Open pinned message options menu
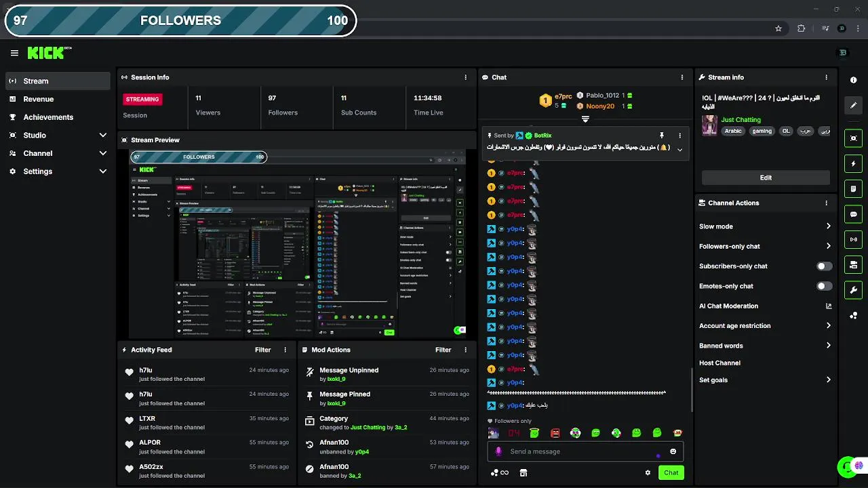The width and height of the screenshot is (868, 488). (679, 136)
